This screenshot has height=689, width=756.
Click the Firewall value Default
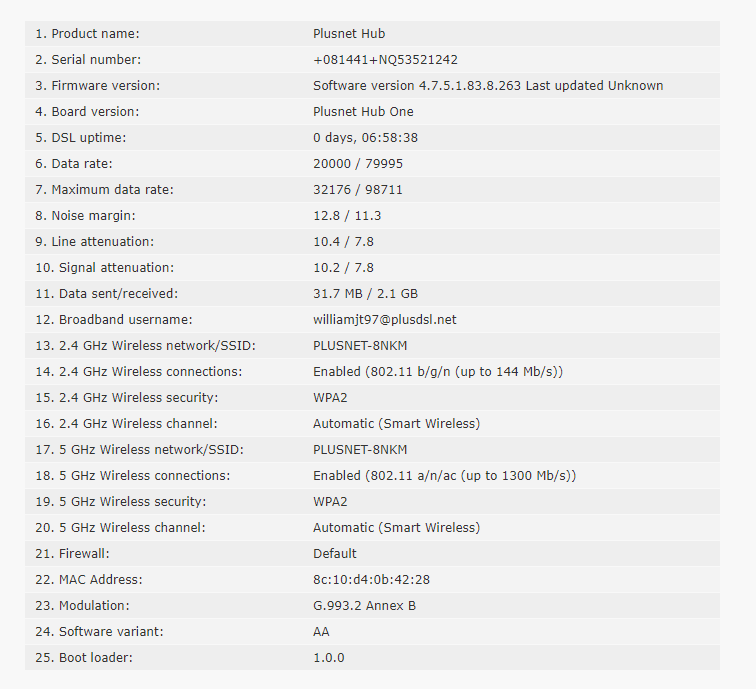click(335, 554)
